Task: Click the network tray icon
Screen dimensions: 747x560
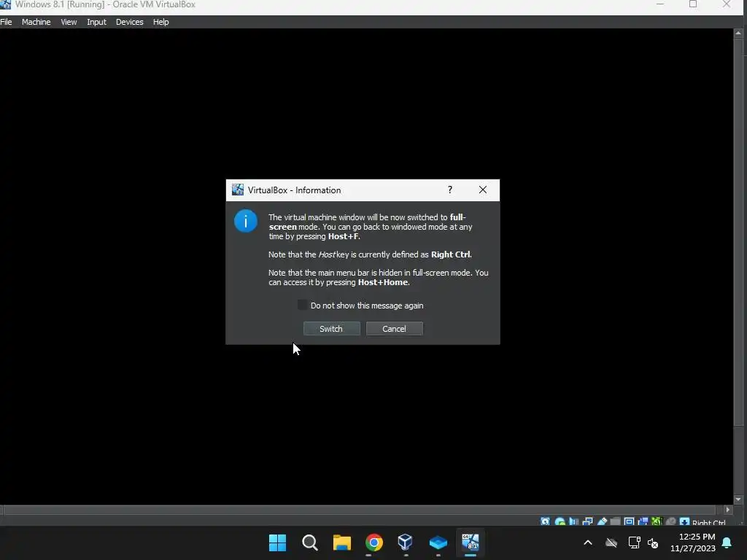Action: [634, 542]
